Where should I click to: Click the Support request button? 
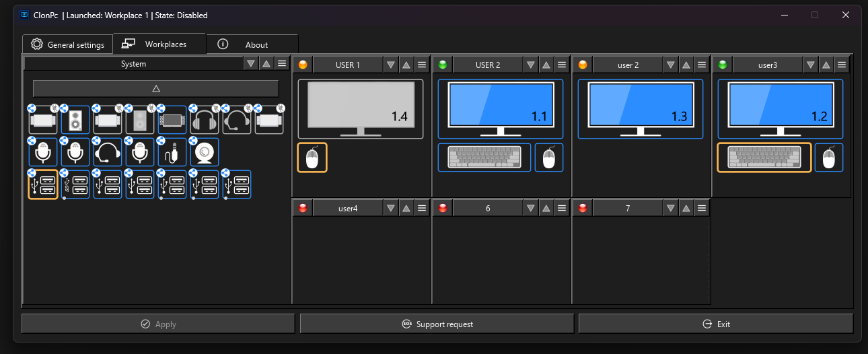437,324
